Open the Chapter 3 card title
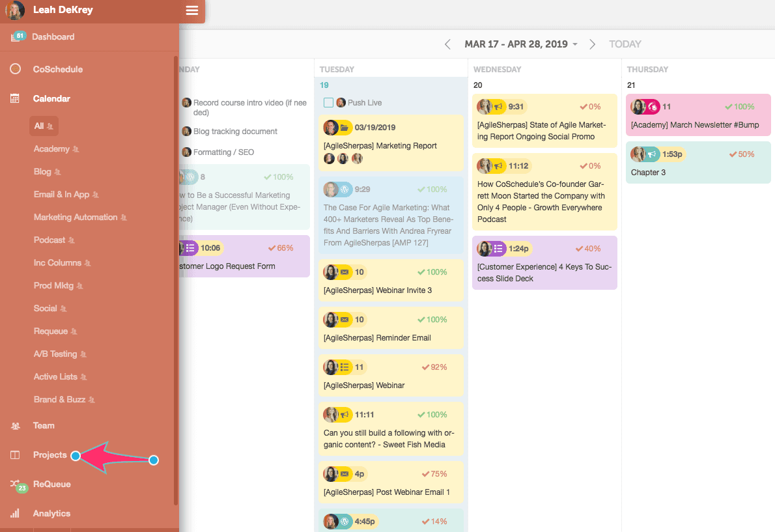This screenshot has width=775, height=532. point(648,173)
